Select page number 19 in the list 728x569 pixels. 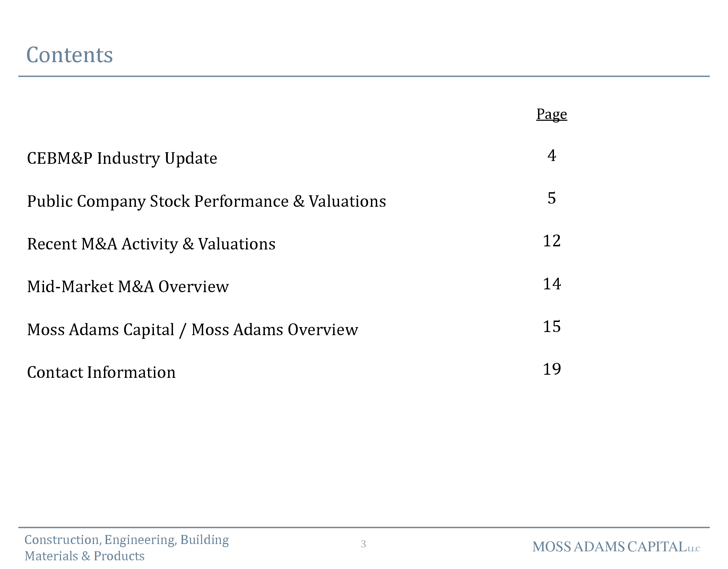point(552,369)
